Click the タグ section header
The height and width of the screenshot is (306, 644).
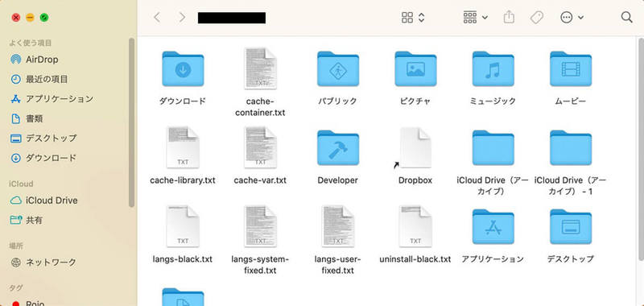(16, 287)
